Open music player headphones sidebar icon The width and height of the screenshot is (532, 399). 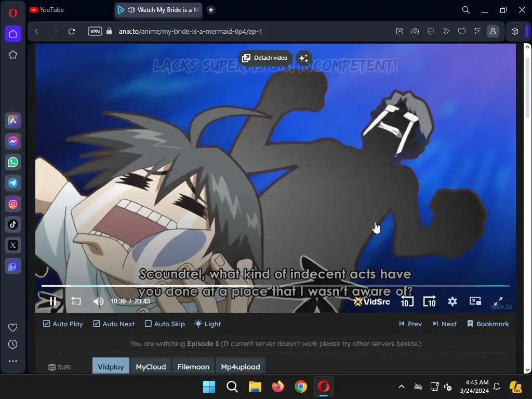[x=13, y=267]
